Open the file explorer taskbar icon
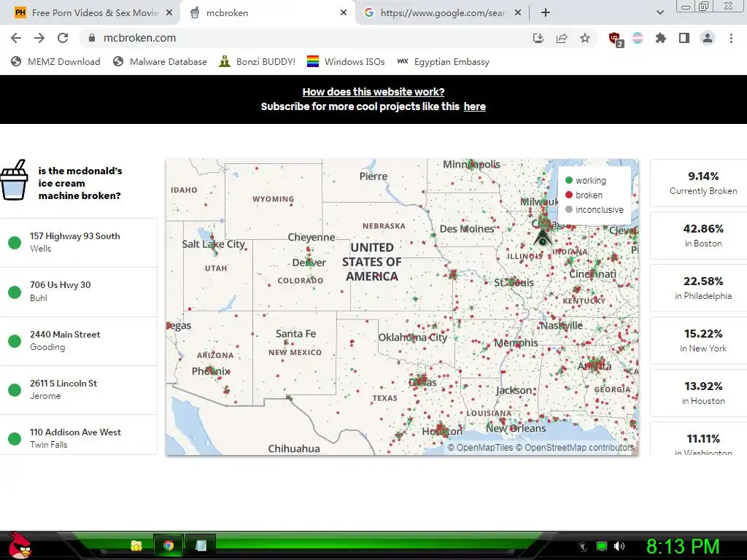This screenshot has height=560, width=747. click(136, 545)
